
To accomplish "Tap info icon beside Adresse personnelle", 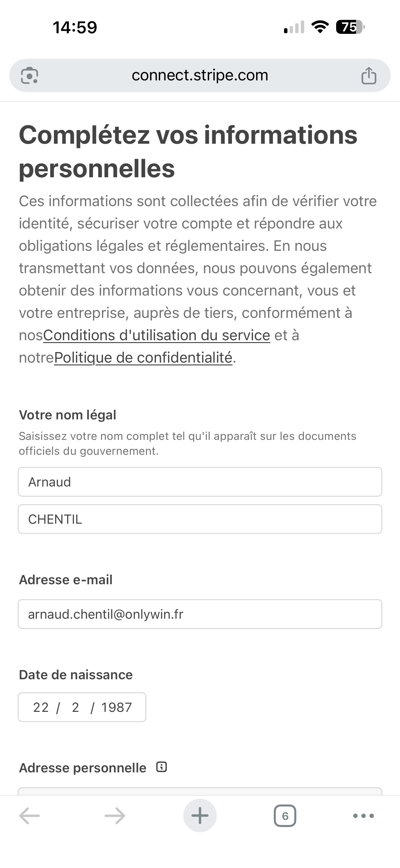I will 162,767.
